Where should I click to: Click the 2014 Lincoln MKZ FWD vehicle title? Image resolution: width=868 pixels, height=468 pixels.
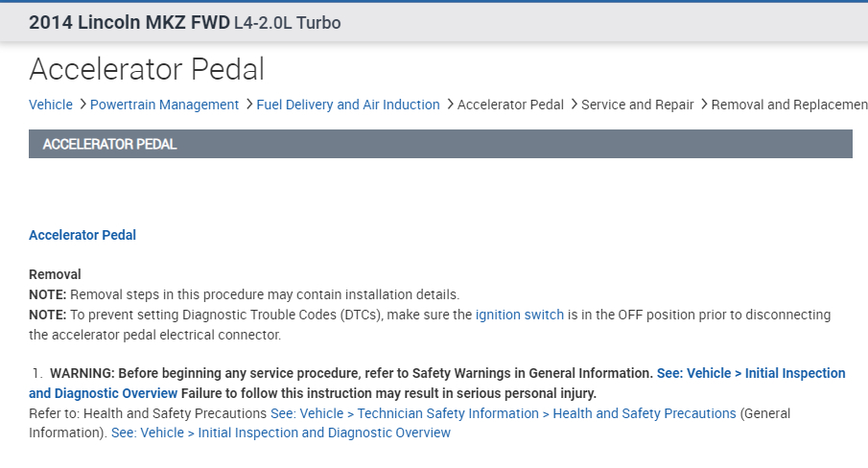point(129,22)
